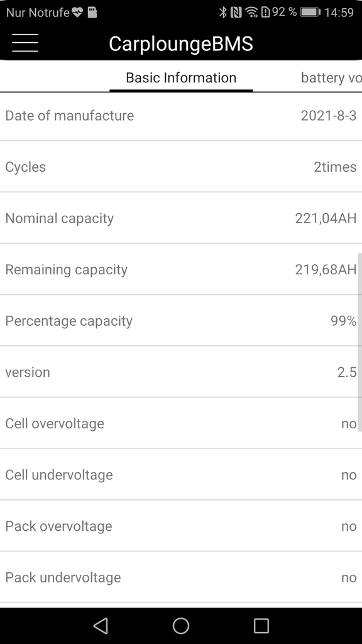Viewport: 362px width, 644px height.
Task: Tap the Nominal capacity value 221,04AH
Action: [326, 218]
